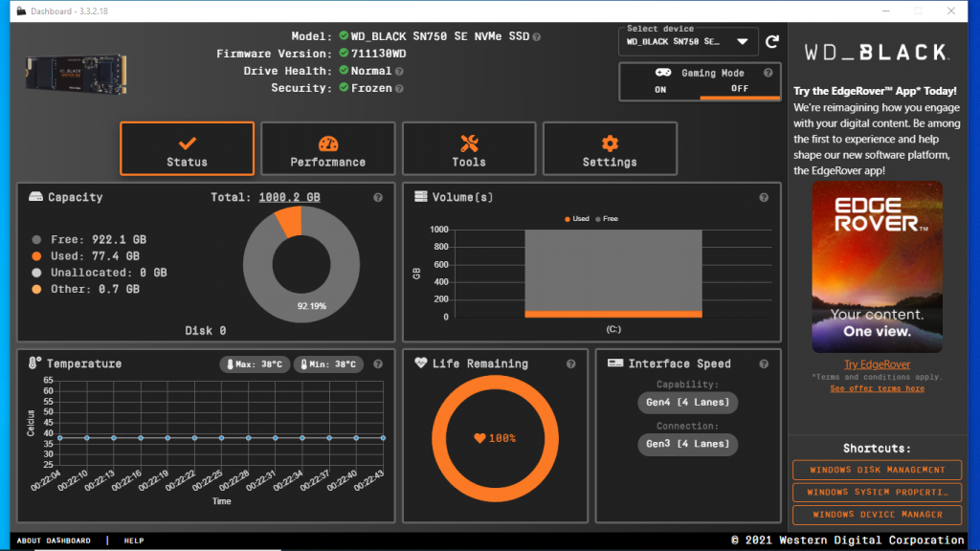The image size is (980, 551).
Task: Click the orange Used bar for C:
Action: 613,314
